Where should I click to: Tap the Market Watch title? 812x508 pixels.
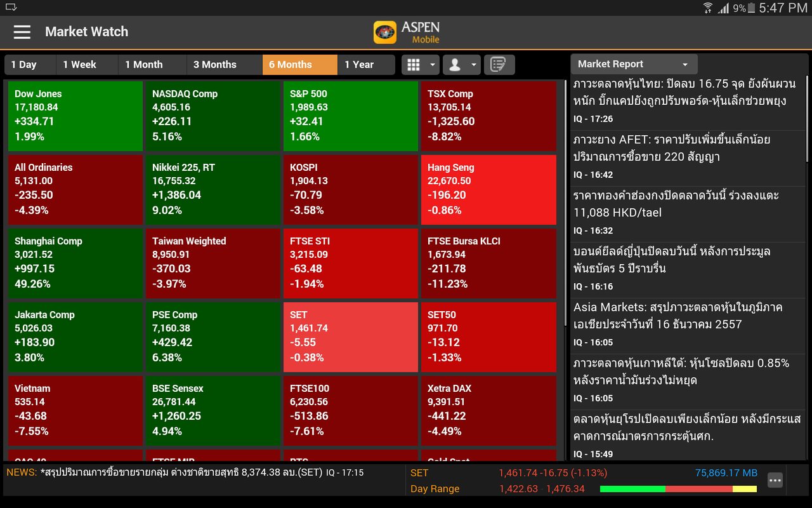(x=86, y=32)
